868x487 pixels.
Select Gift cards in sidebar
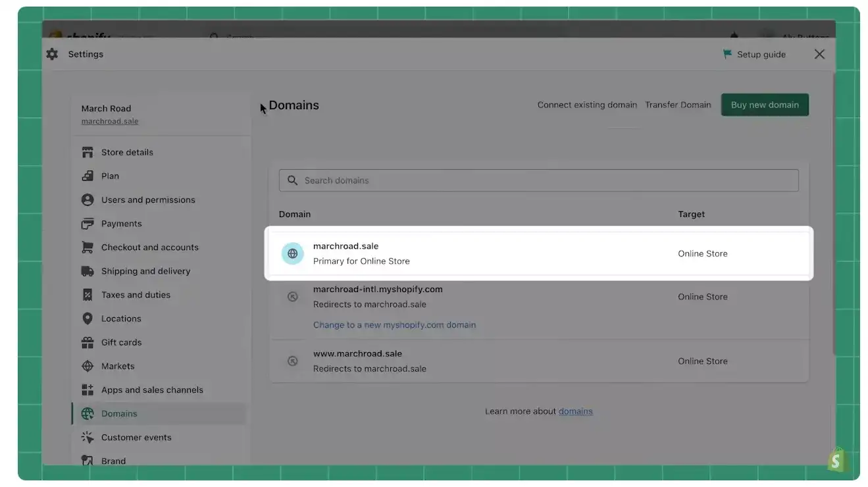pos(121,342)
